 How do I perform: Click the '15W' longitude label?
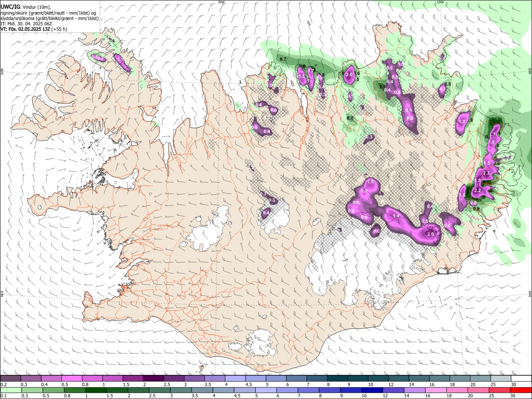click(440, 2)
